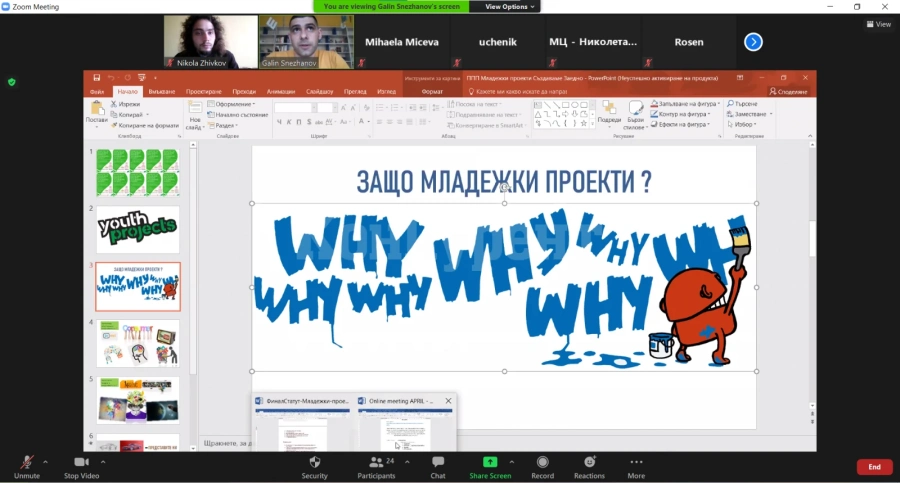Click Start From Beginning slideshow icon

point(142,78)
